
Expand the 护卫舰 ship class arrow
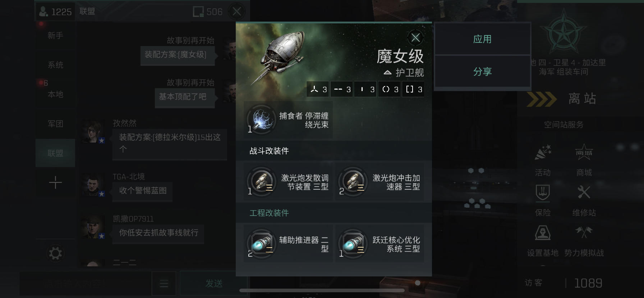click(x=387, y=73)
